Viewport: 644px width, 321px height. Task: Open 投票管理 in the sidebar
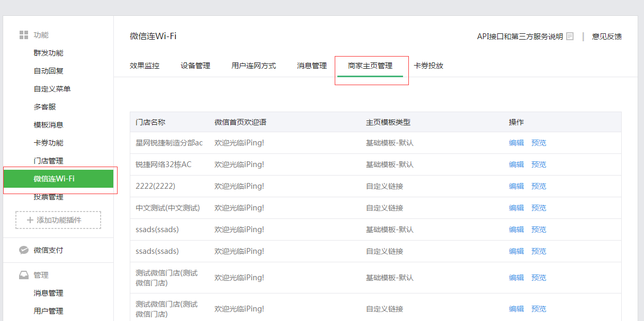pos(49,197)
